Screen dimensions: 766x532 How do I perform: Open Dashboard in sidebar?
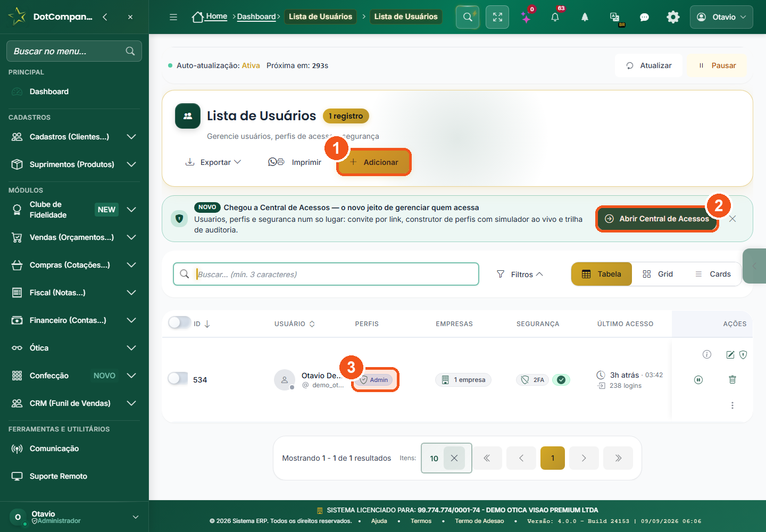click(74, 92)
